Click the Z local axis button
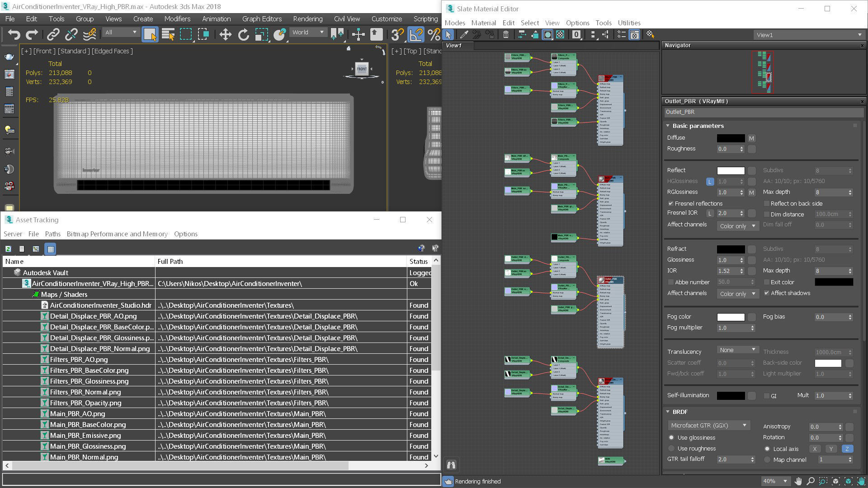 (847, 449)
